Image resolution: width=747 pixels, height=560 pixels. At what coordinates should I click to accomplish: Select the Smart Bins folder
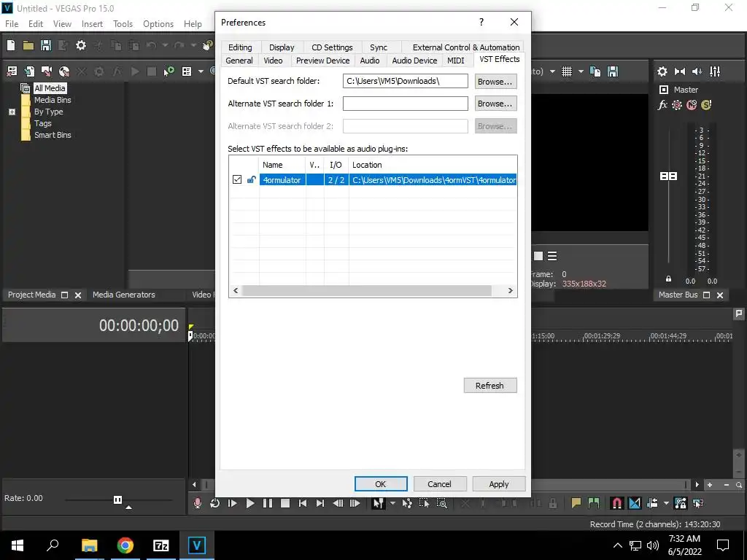53,135
